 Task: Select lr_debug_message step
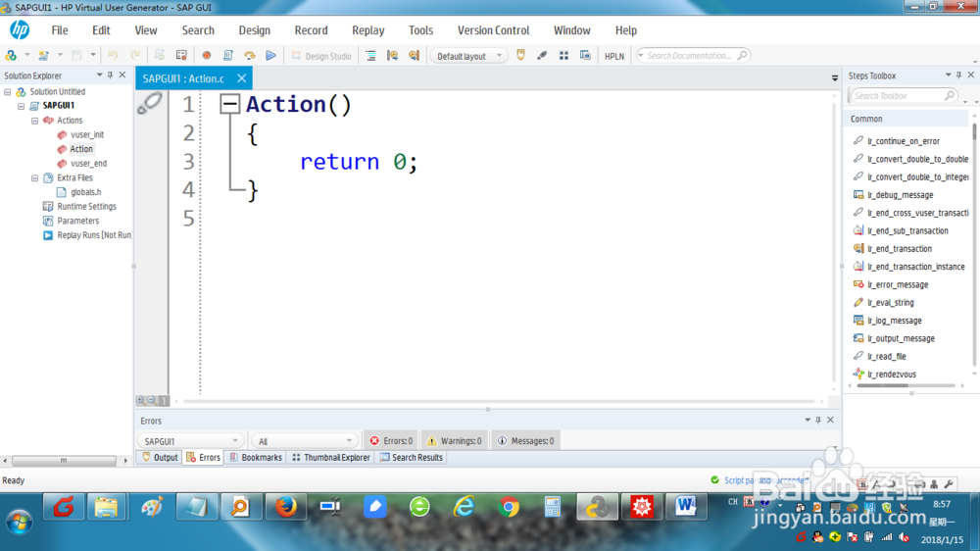click(x=900, y=195)
